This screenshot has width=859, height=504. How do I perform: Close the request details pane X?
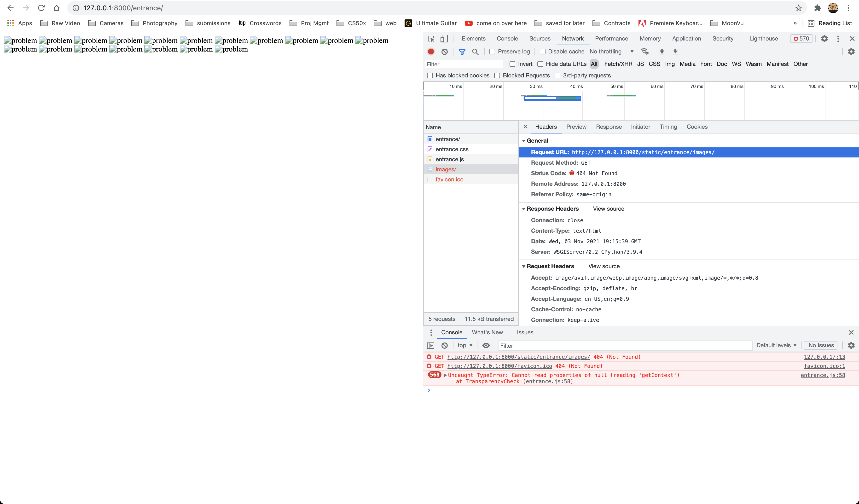coord(525,127)
